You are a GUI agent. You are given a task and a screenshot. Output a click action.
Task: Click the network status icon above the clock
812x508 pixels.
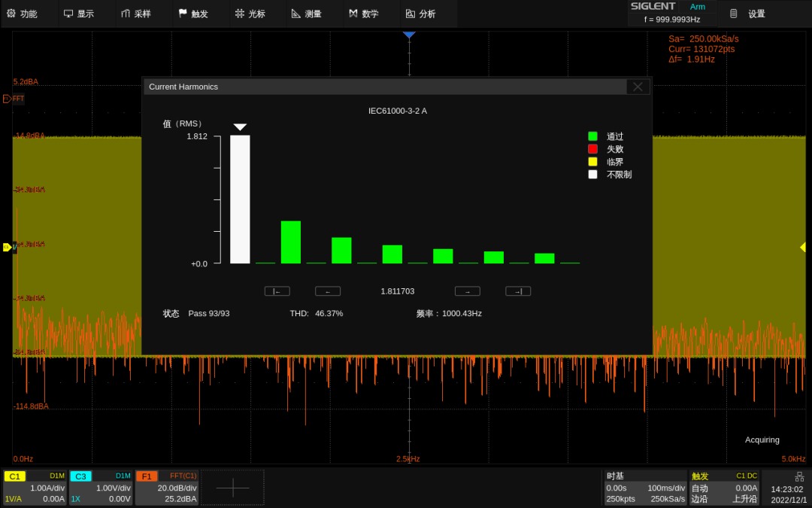[799, 476]
